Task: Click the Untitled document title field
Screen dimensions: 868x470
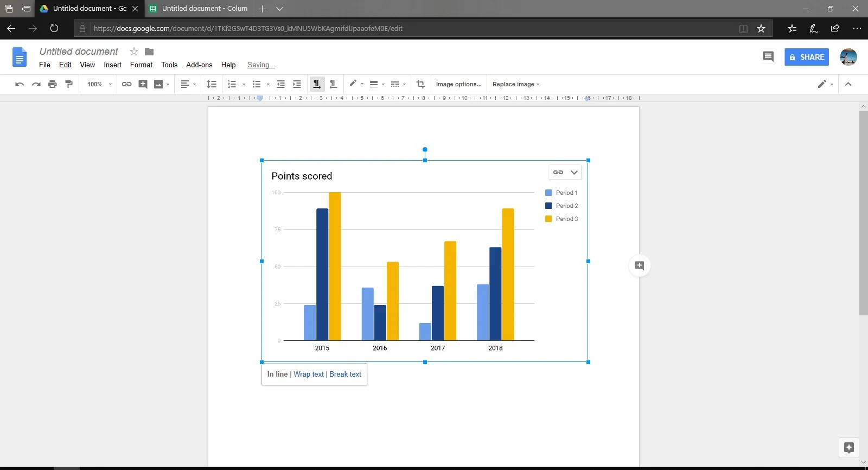Action: (x=79, y=51)
